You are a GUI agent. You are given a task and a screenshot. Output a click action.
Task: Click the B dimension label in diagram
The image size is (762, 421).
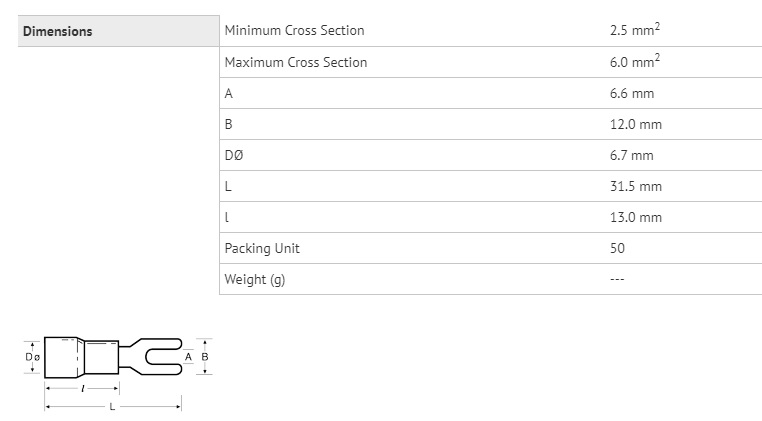(204, 356)
